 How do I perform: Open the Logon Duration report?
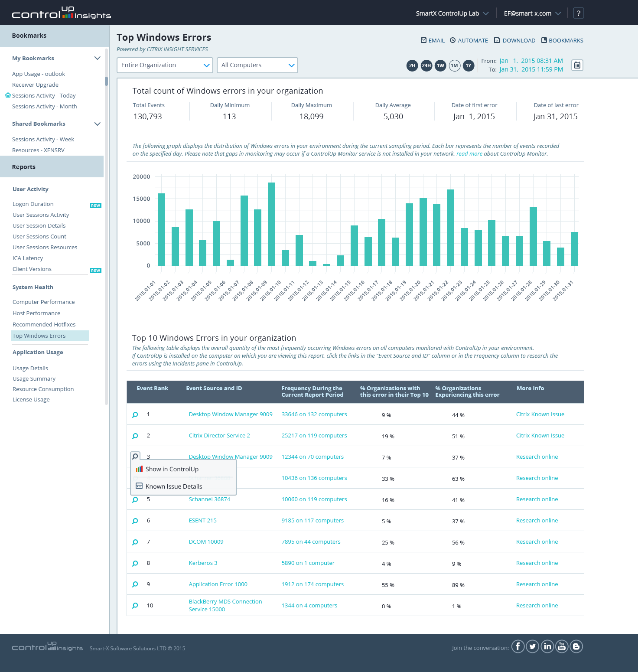pyautogui.click(x=33, y=204)
